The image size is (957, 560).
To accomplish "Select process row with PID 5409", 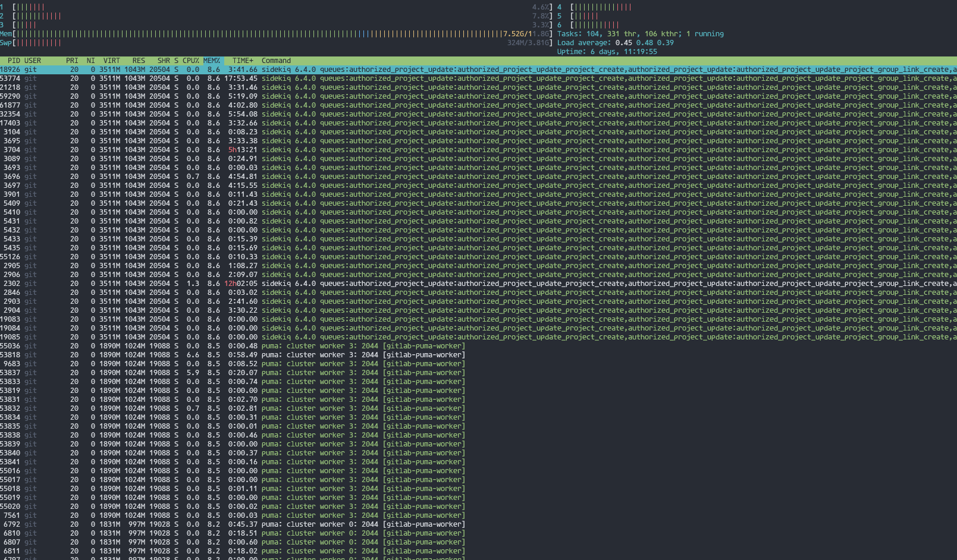I will coord(478,203).
